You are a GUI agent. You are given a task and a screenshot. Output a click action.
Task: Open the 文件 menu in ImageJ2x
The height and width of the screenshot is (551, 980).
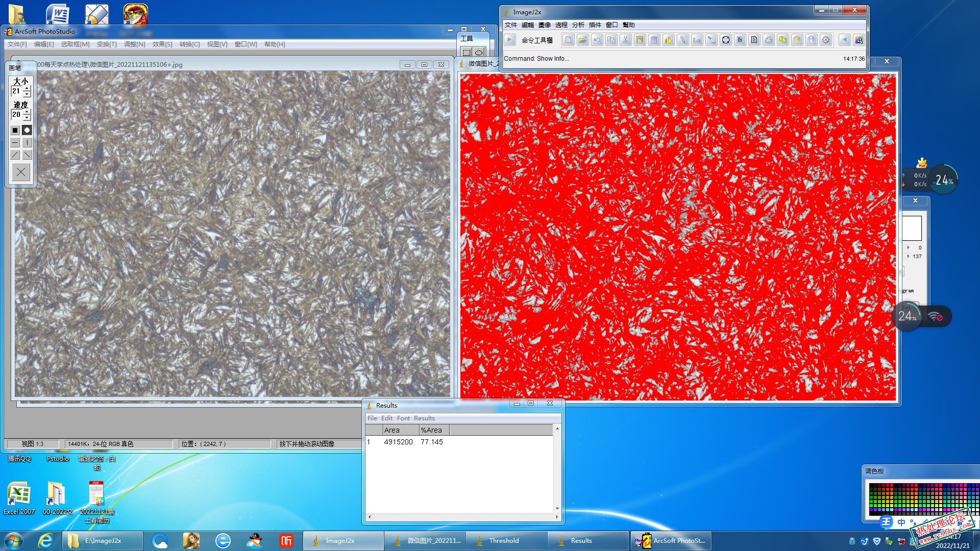click(x=511, y=25)
